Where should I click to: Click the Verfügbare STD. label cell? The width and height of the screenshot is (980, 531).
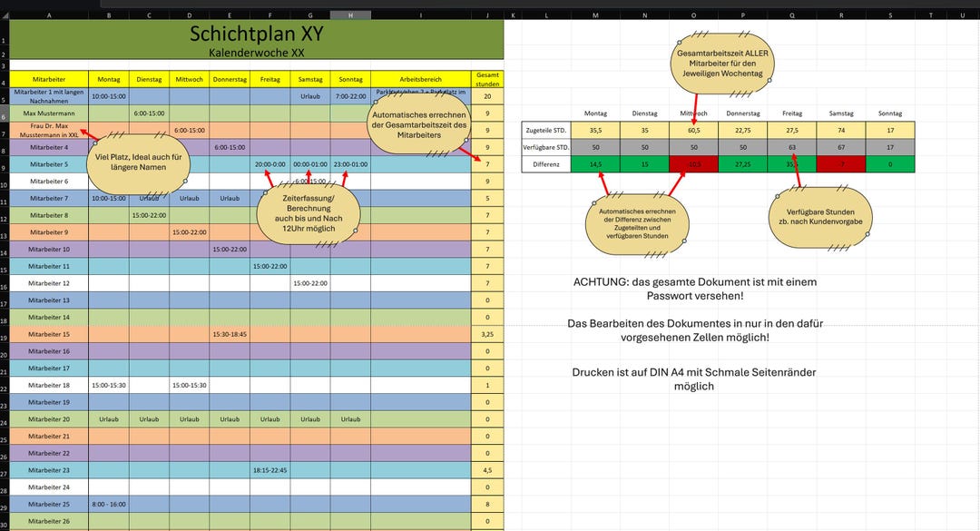(x=544, y=146)
